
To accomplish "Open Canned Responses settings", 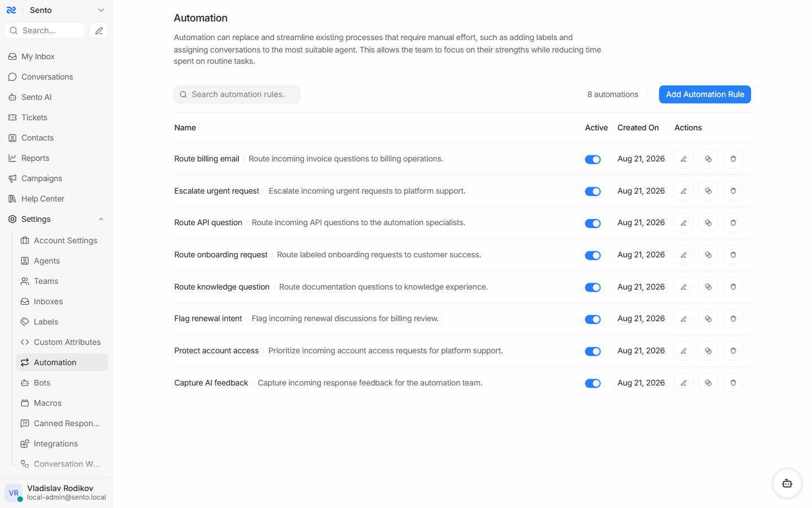I will click(x=62, y=423).
